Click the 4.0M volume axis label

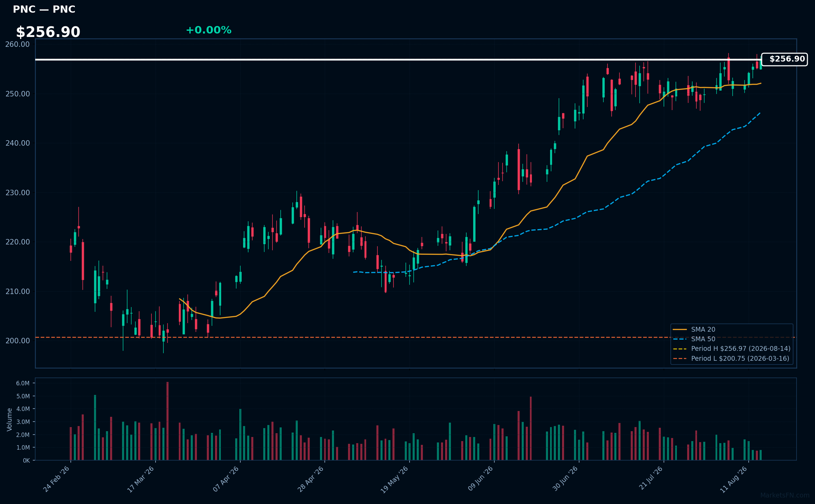tap(23, 409)
